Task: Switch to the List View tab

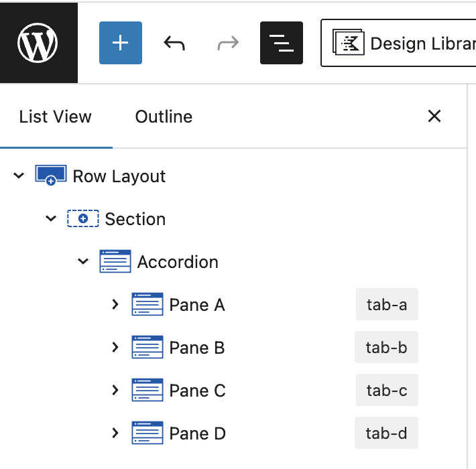Action: tap(56, 117)
